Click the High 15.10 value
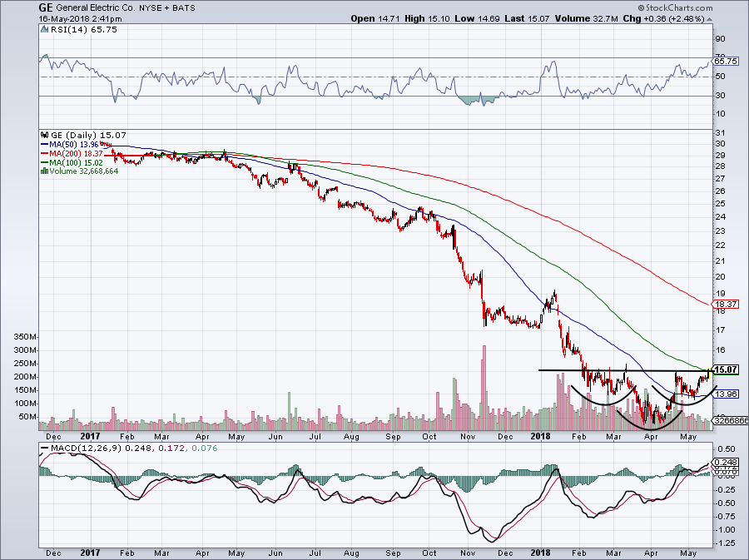The height and width of the screenshot is (560, 749). (x=427, y=18)
